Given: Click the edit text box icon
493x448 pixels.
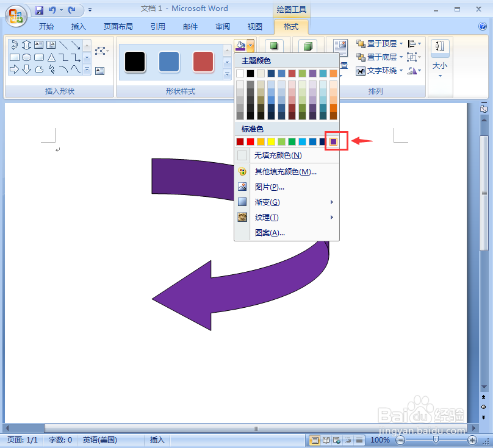Looking at the screenshot, I should pos(99,71).
